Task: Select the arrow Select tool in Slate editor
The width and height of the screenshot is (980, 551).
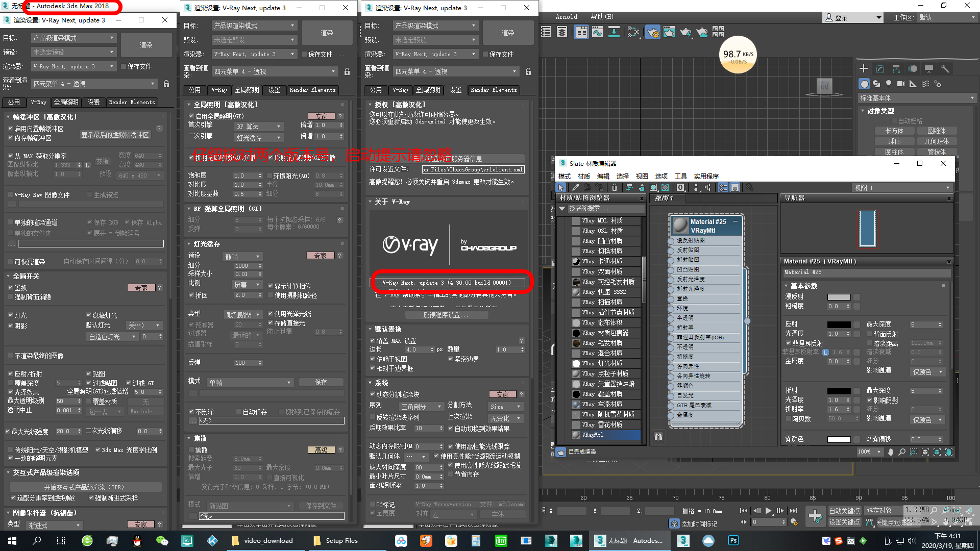Action: [561, 188]
